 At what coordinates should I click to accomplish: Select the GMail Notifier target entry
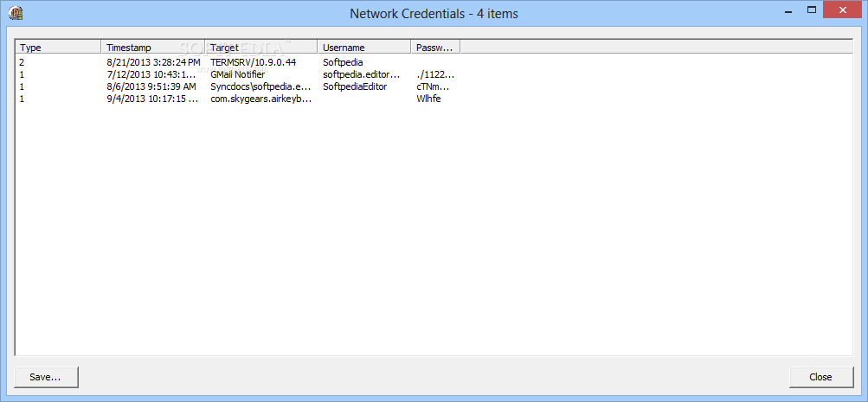click(x=237, y=74)
